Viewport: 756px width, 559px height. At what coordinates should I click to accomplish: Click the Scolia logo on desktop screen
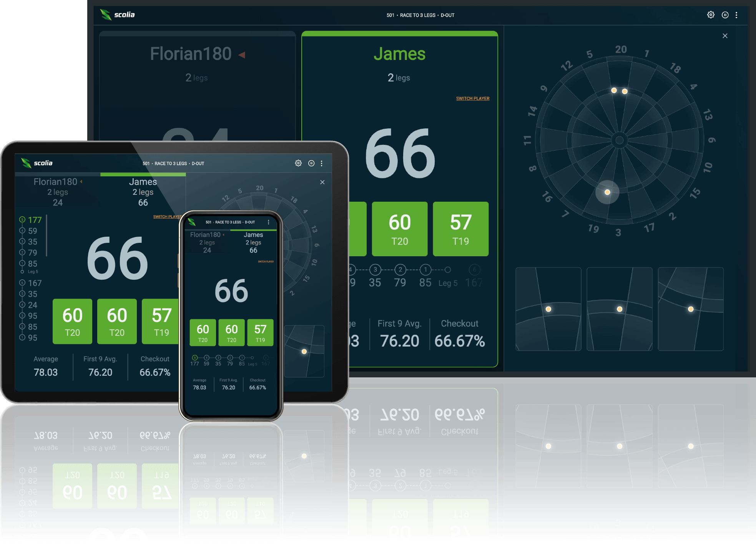click(117, 15)
